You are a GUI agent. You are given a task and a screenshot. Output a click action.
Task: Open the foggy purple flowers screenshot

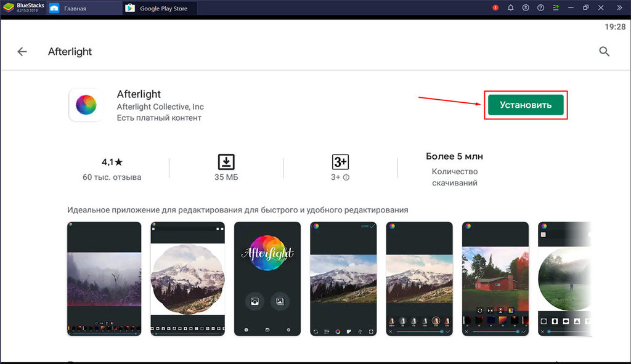[x=104, y=279]
